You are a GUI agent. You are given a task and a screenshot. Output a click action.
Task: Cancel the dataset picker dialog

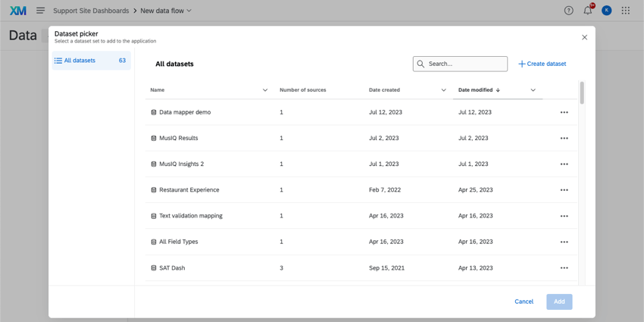[x=524, y=302]
